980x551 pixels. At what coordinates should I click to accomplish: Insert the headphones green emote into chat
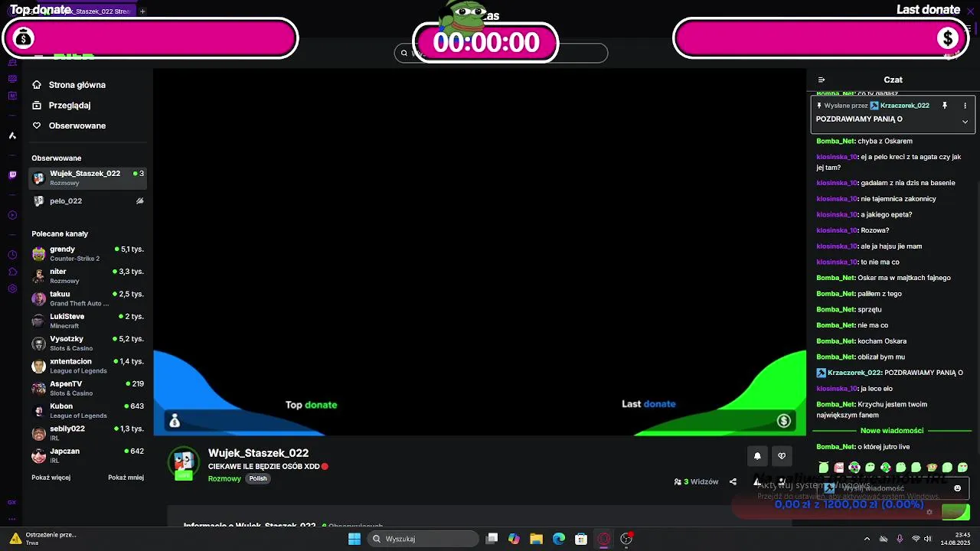point(854,468)
